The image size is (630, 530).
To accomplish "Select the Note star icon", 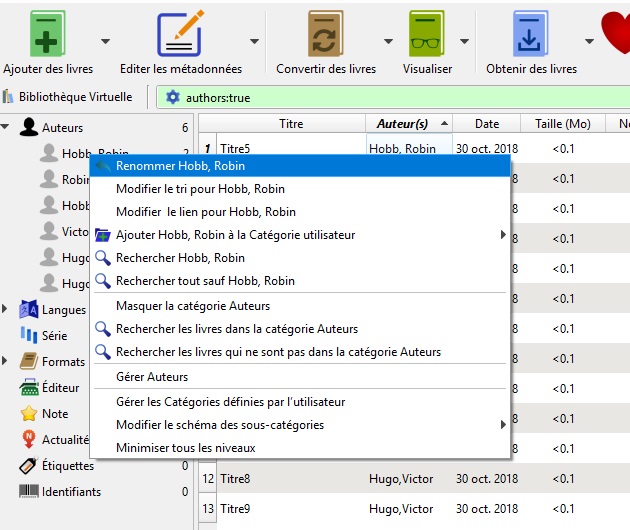I will coord(29,413).
